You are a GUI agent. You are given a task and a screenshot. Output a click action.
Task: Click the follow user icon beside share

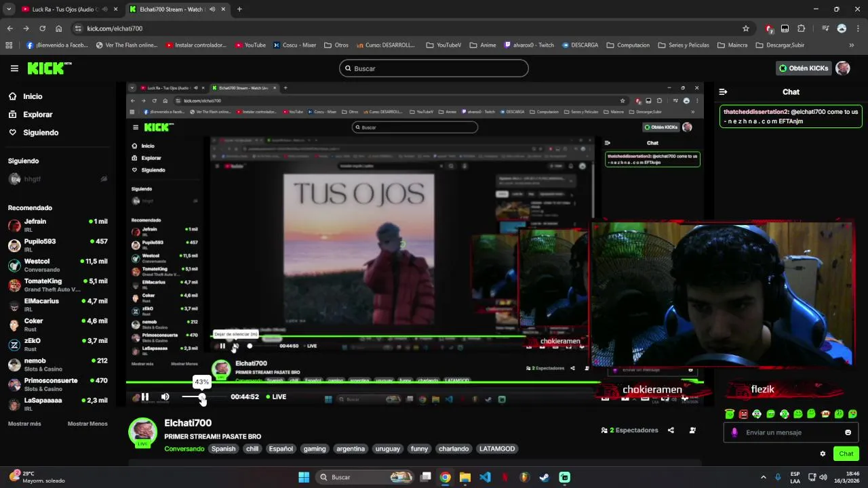[692, 430]
